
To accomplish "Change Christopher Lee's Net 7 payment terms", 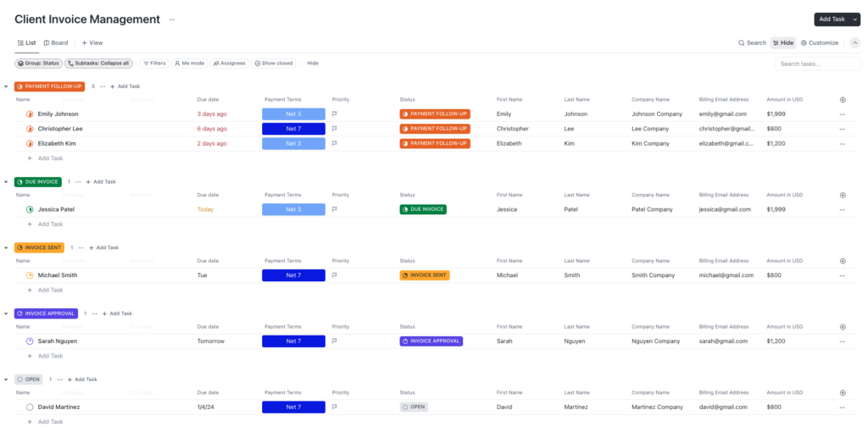I will (293, 129).
